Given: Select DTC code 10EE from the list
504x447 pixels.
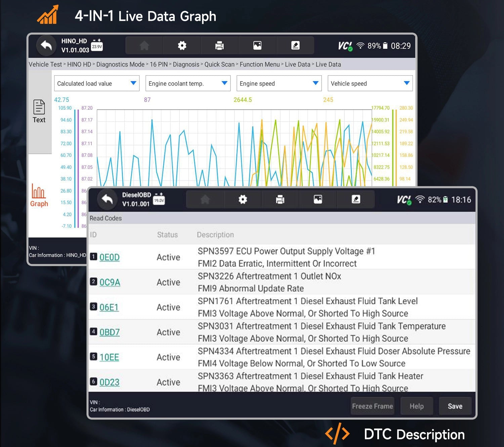Looking at the screenshot, I should (x=110, y=357).
